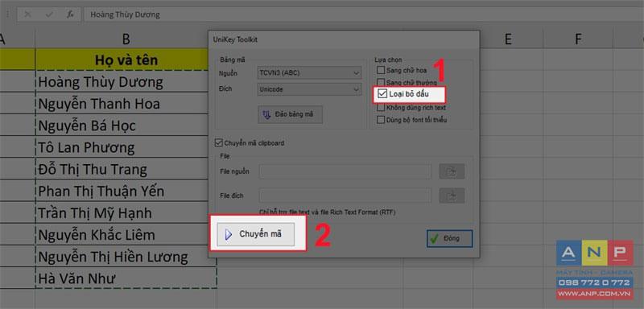Viewport: 644px width, 309px height.
Task: Browse for File đích folder icon
Action: (452, 196)
